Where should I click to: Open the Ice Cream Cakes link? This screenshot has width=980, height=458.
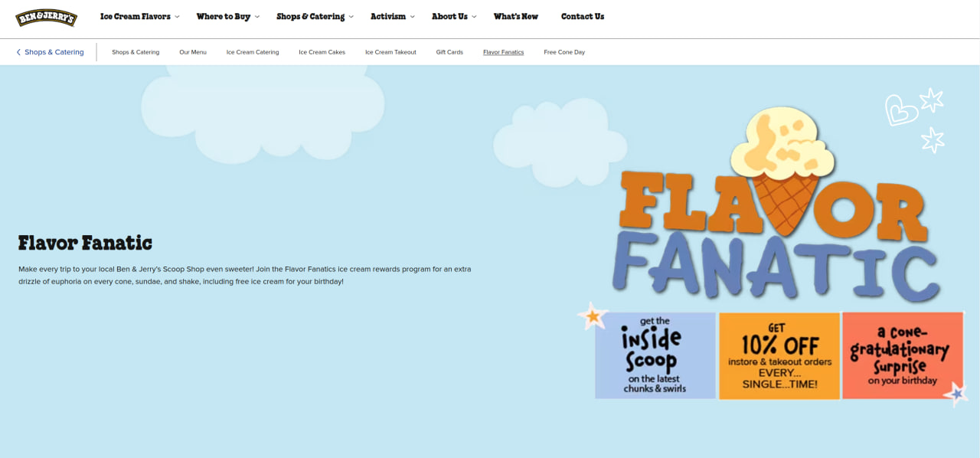click(322, 52)
